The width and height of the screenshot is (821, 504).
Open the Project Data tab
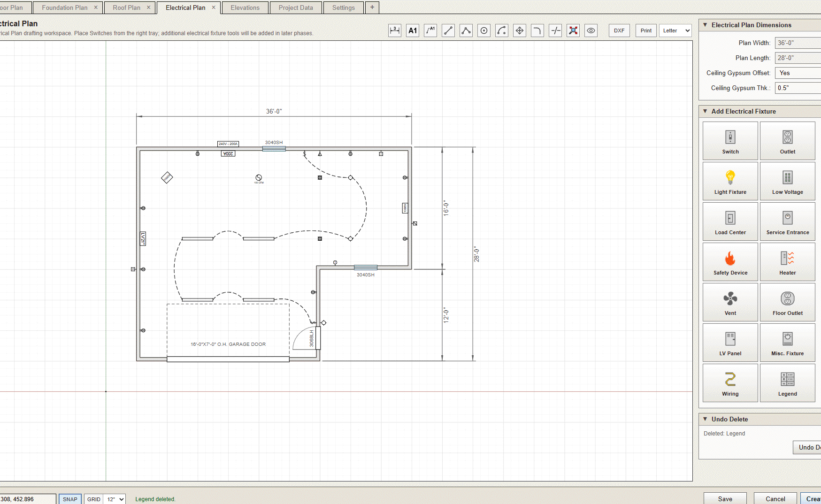(x=296, y=8)
